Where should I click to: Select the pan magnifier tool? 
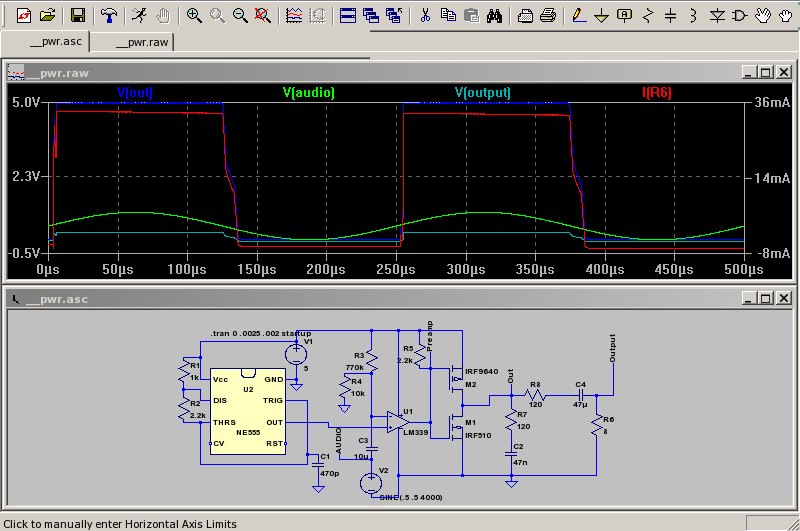click(217, 15)
